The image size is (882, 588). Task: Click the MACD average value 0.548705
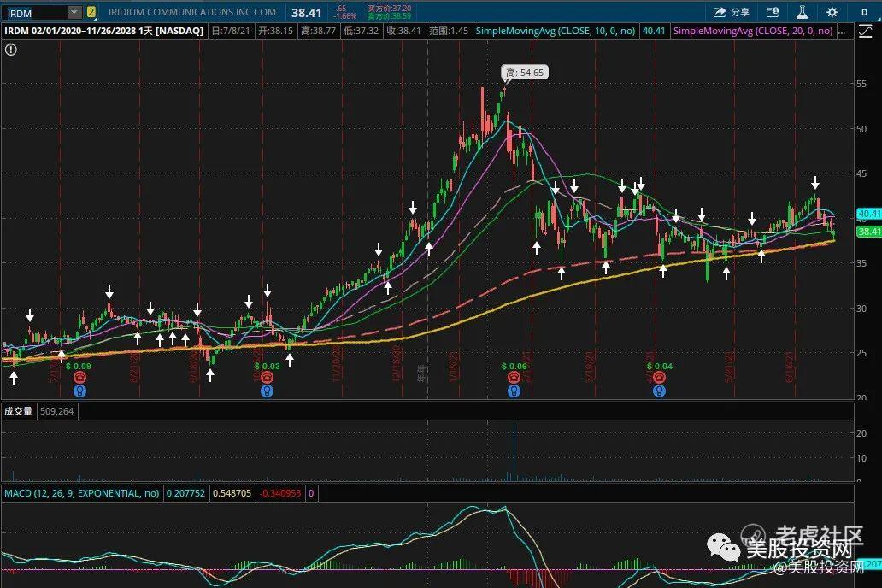coord(232,493)
